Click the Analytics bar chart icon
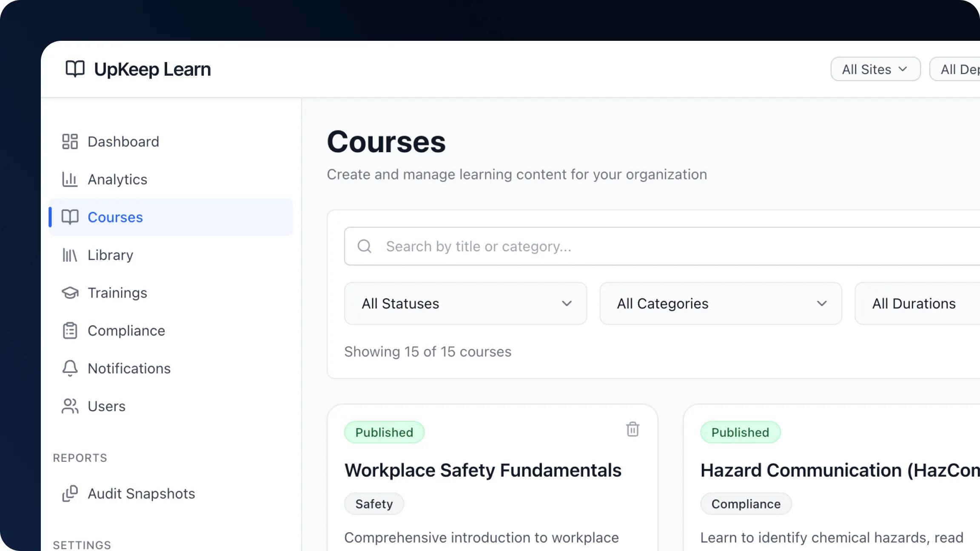This screenshot has height=551, width=980. tap(70, 179)
